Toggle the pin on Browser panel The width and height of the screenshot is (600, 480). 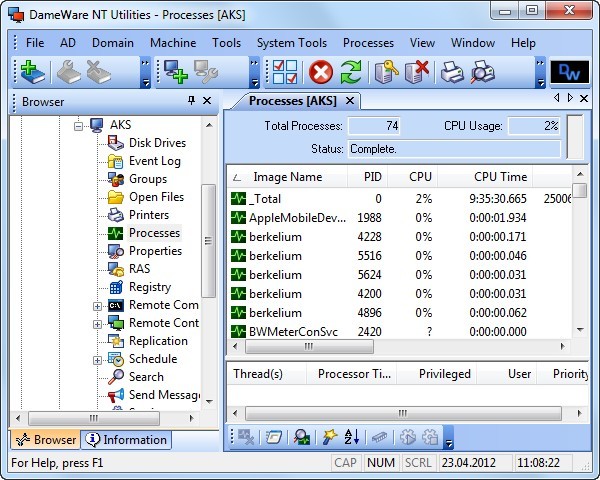tap(191, 101)
